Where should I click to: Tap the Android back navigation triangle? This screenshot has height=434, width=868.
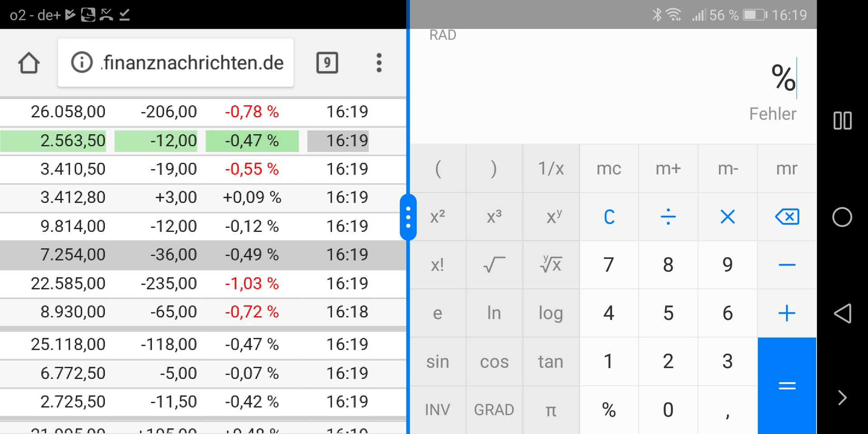[x=842, y=313]
